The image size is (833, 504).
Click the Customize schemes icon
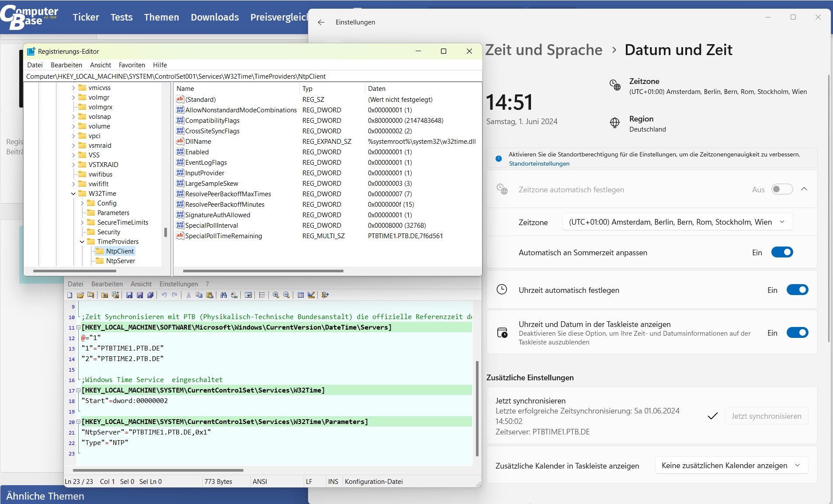click(x=311, y=295)
